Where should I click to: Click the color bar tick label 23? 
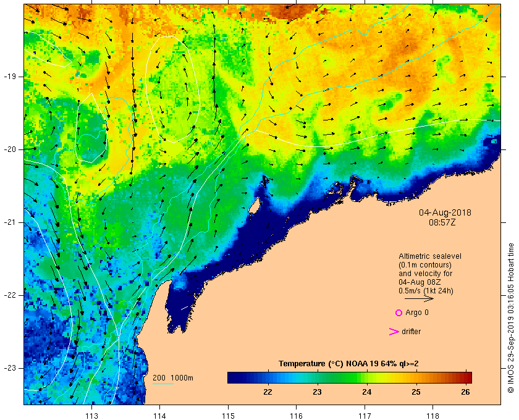[317, 392]
